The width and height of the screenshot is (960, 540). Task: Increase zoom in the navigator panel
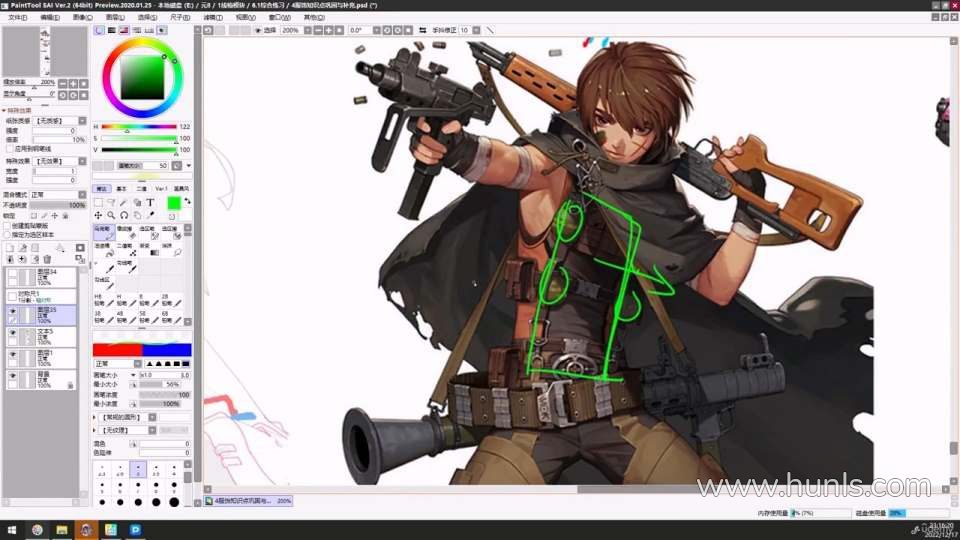(73, 83)
